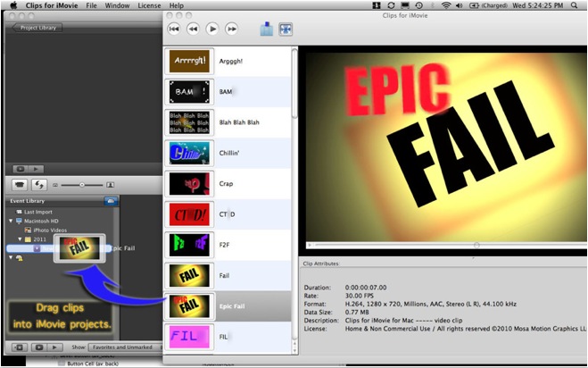Select the BAM clip thumbnail

click(x=189, y=92)
